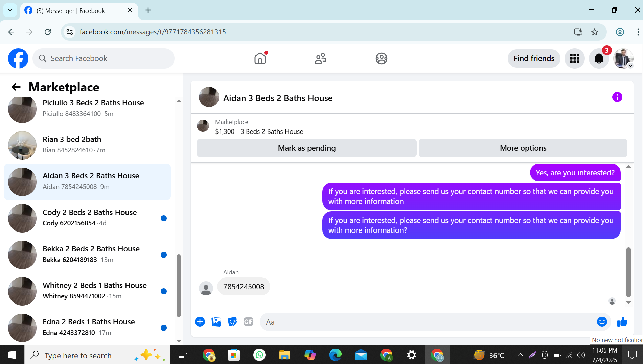Open the Groups icon in top navigation
This screenshot has height=364, width=643.
[x=381, y=58]
